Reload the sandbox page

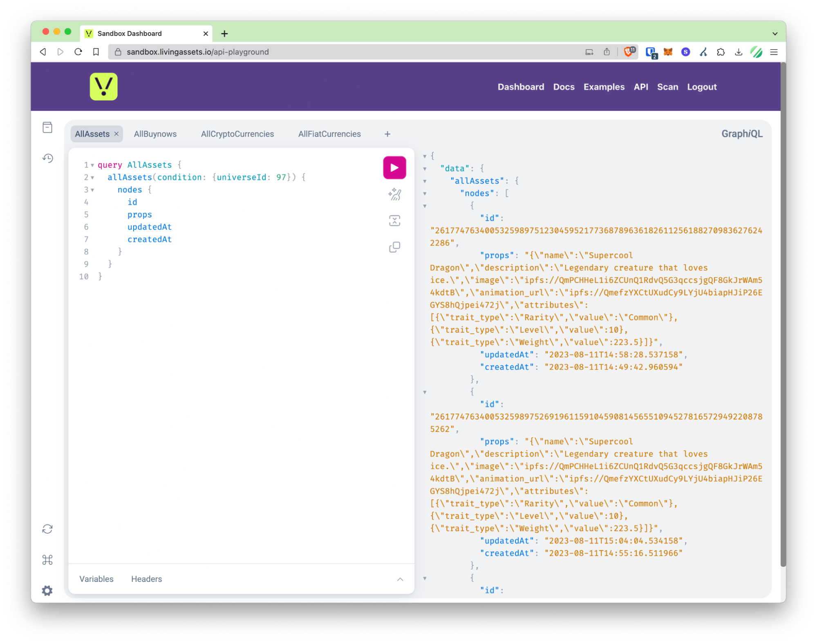[78, 52]
